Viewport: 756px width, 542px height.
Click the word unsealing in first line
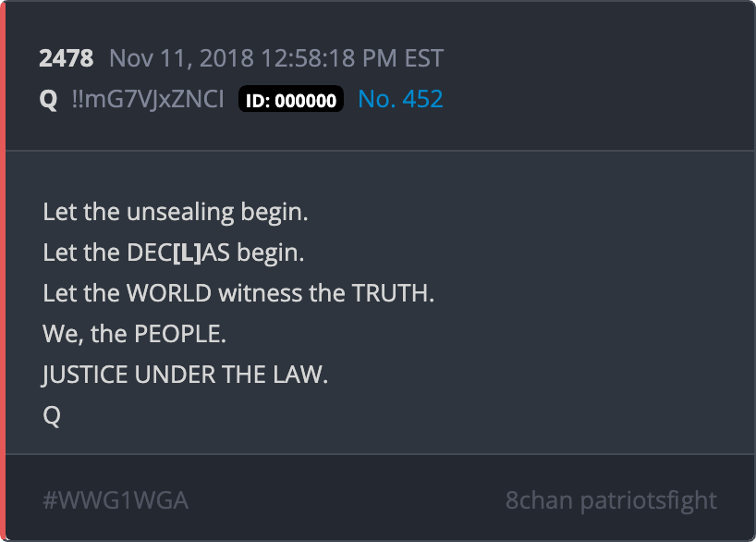pyautogui.click(x=180, y=213)
